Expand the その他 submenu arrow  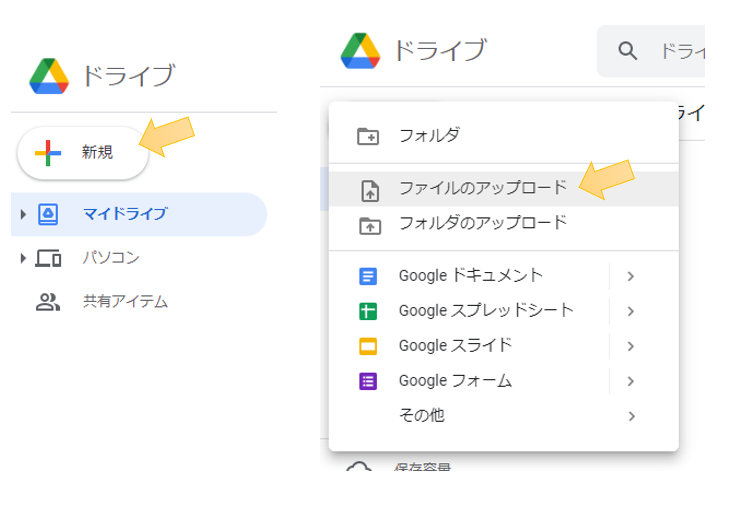pyautogui.click(x=631, y=416)
